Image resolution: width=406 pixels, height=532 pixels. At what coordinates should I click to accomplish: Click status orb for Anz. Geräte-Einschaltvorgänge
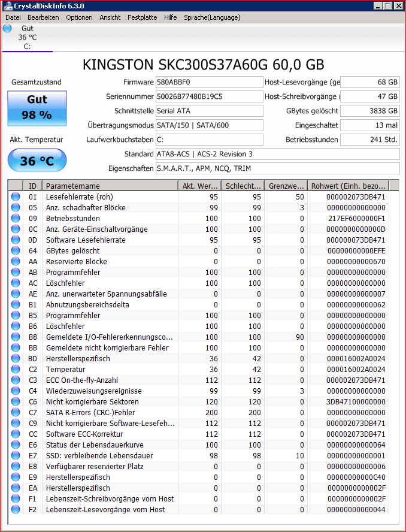point(15,229)
